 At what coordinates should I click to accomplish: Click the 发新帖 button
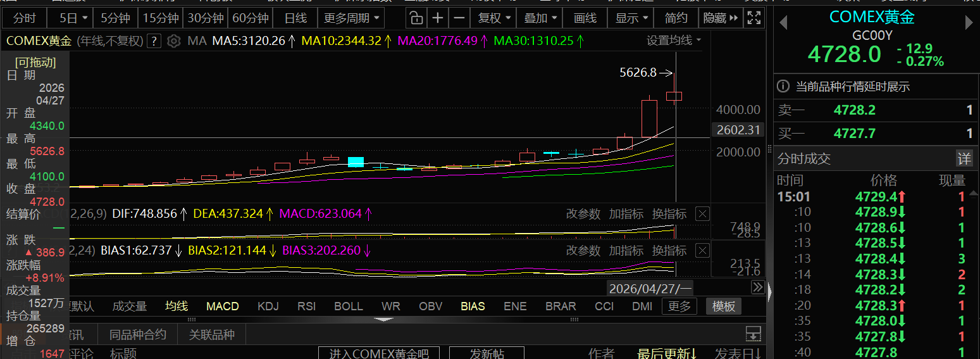tap(487, 353)
